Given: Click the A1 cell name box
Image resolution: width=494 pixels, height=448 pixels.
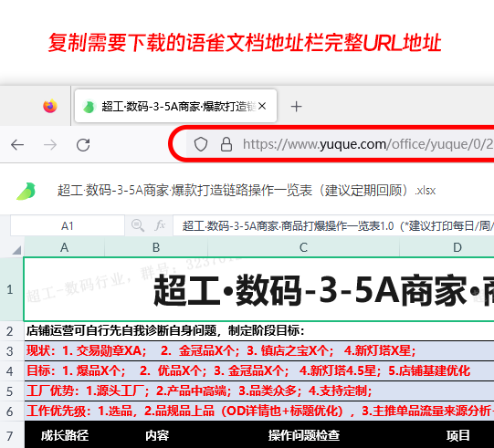Looking at the screenshot, I should click(x=68, y=225).
